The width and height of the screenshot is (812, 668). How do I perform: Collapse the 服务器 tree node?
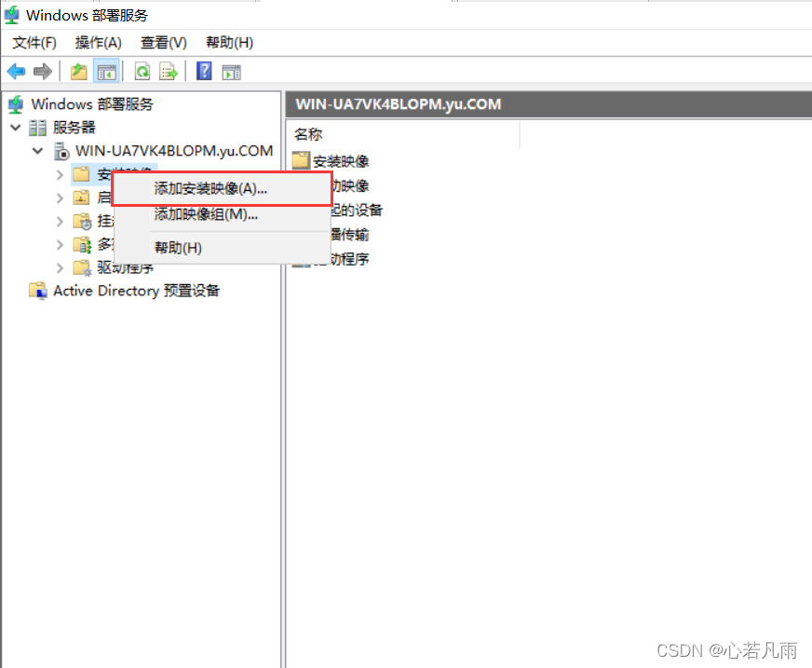[16, 127]
